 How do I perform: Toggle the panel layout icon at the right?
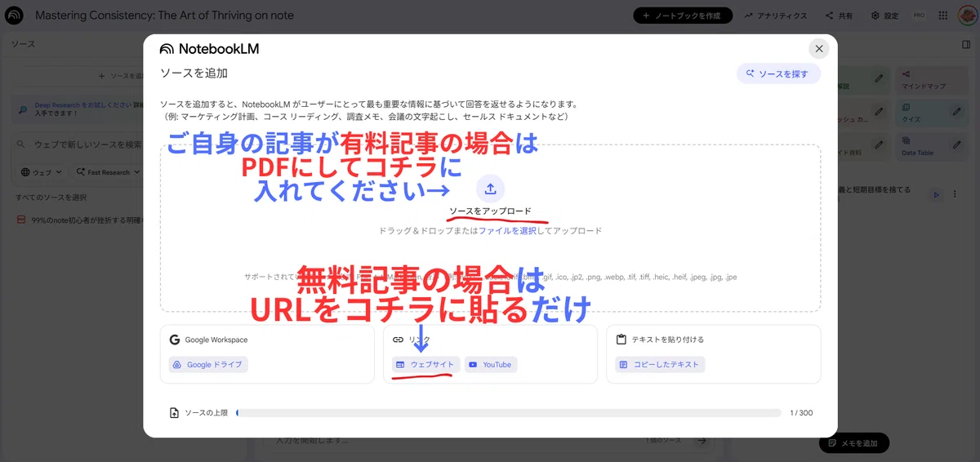966,44
